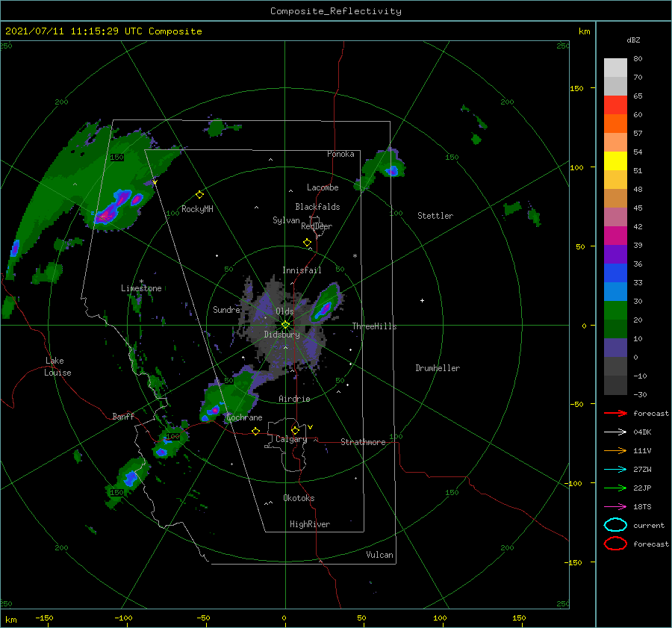Click the RockyMH label
The height and width of the screenshot is (628, 672).
click(x=197, y=209)
